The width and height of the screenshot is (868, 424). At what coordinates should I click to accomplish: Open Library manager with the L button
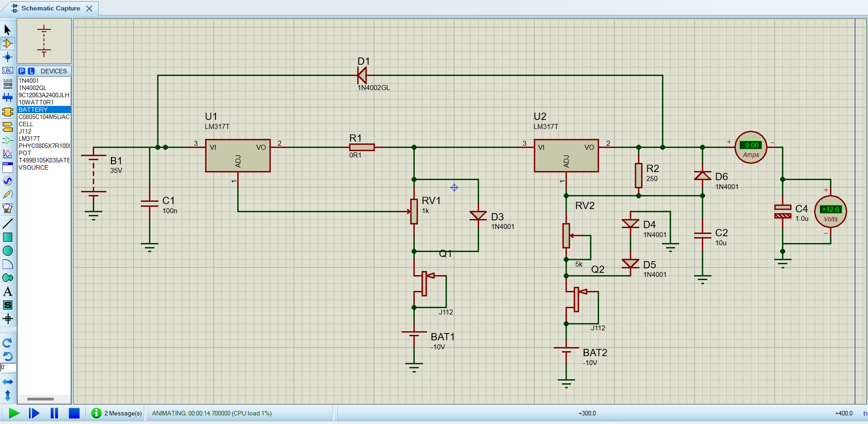[x=31, y=71]
